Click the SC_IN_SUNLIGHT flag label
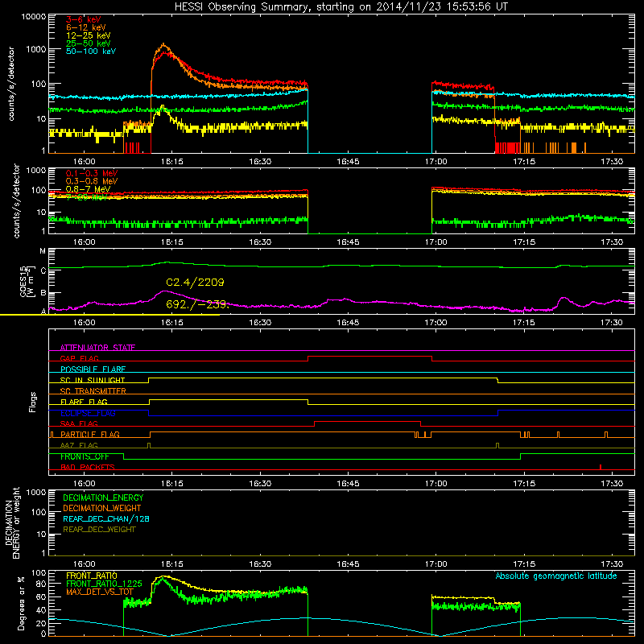This screenshot has height=644, width=644. pyautogui.click(x=93, y=380)
